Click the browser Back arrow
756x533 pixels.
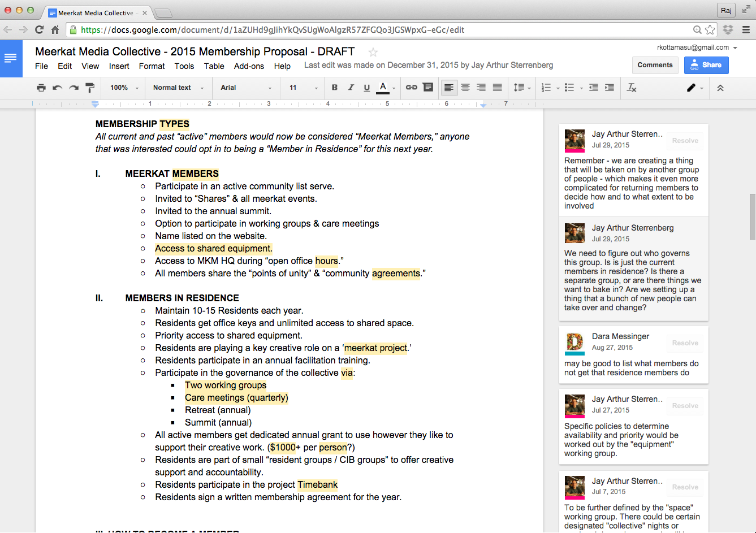[x=8, y=30]
